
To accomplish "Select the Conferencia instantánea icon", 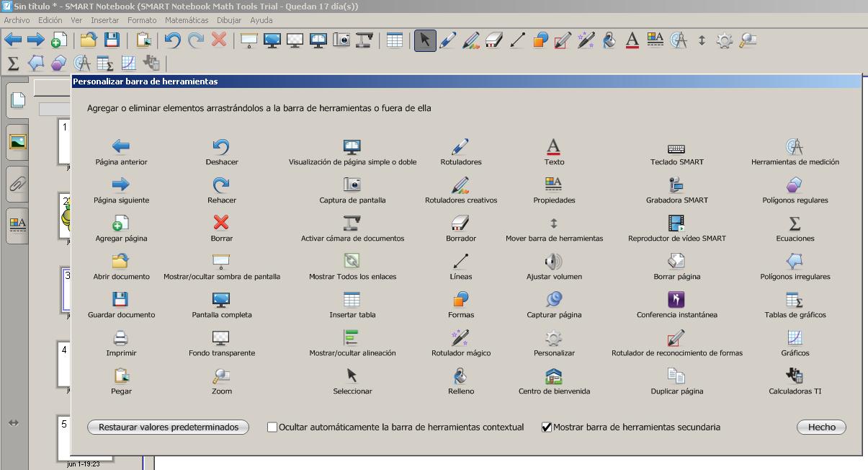I will [x=676, y=299].
